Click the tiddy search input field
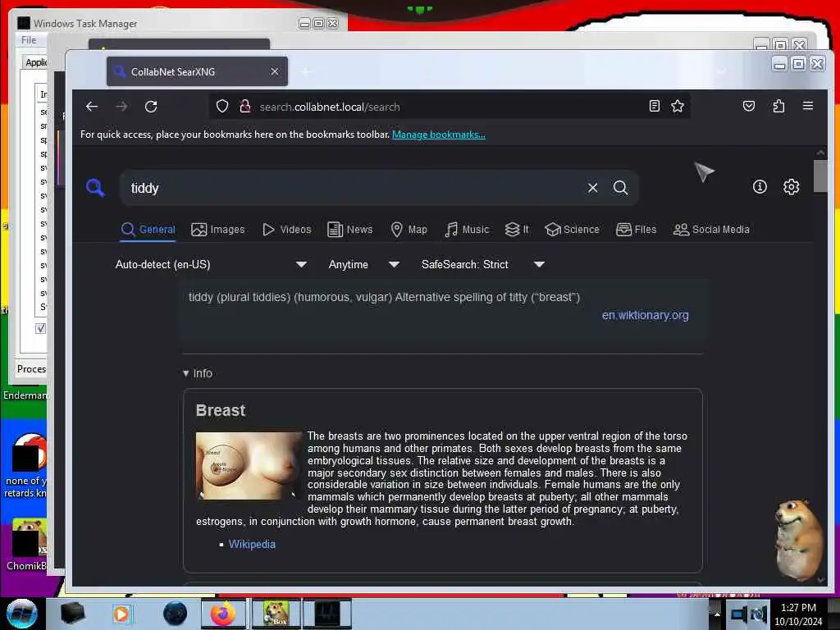The image size is (840, 630). 354,188
